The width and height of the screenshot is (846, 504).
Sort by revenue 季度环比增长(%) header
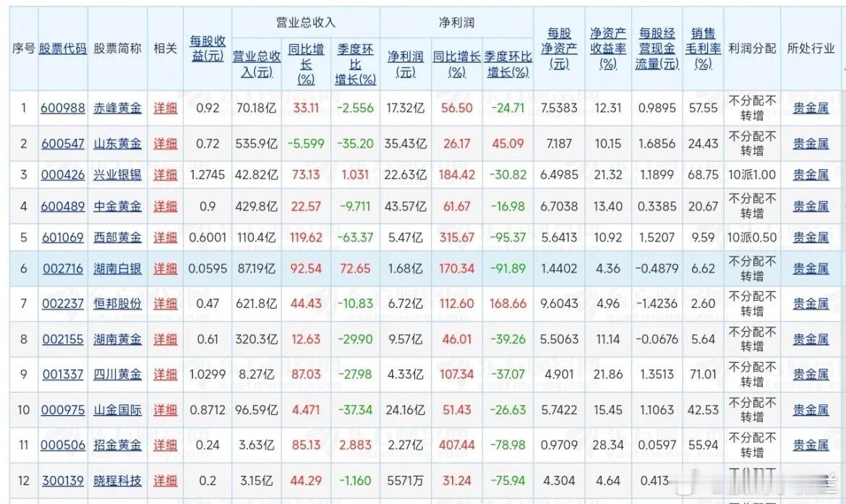click(355, 64)
